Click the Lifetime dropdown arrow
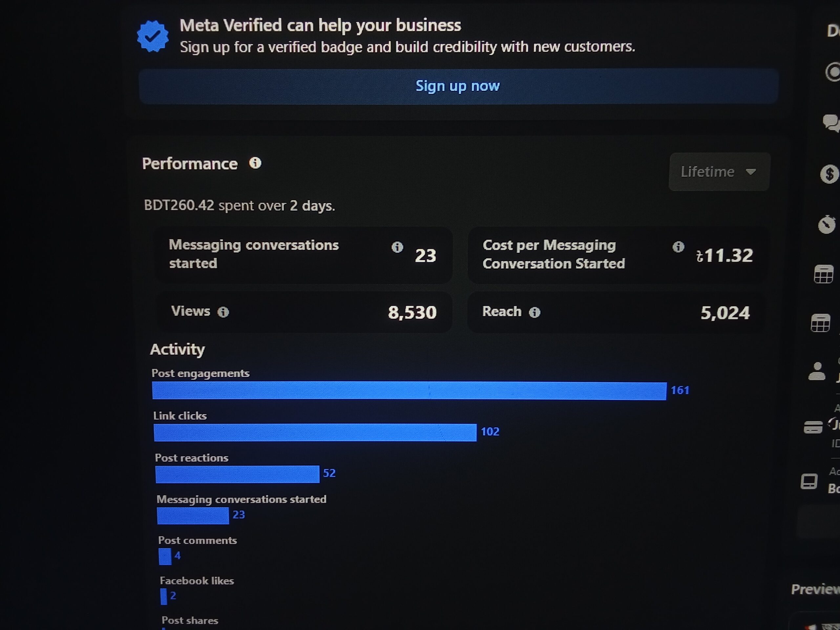Image resolution: width=840 pixels, height=630 pixels. click(x=750, y=172)
